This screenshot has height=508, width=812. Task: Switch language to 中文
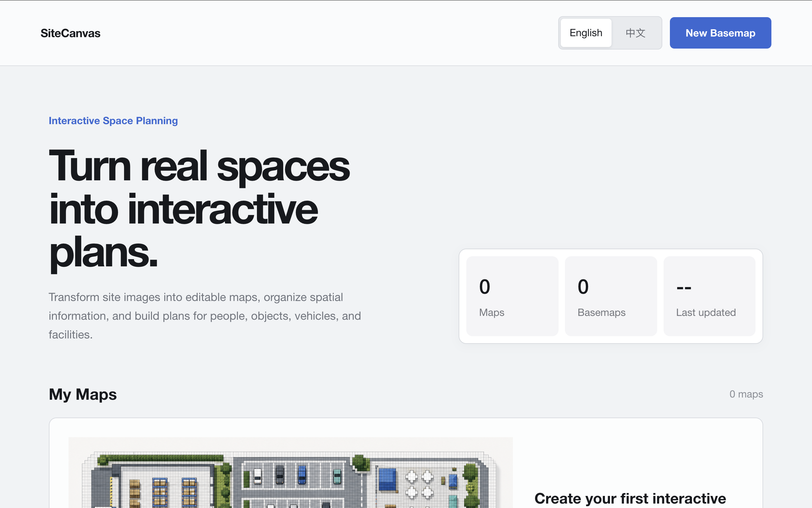[635, 33]
